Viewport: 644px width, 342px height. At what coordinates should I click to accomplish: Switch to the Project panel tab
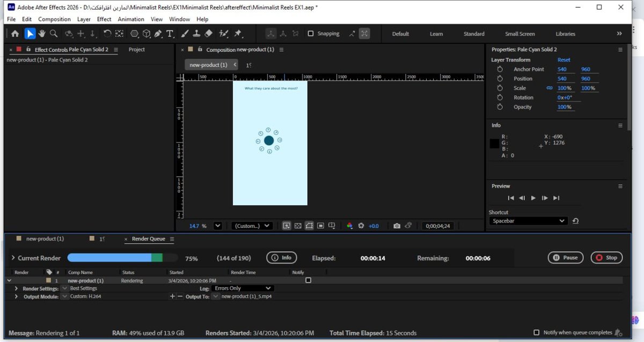click(137, 49)
